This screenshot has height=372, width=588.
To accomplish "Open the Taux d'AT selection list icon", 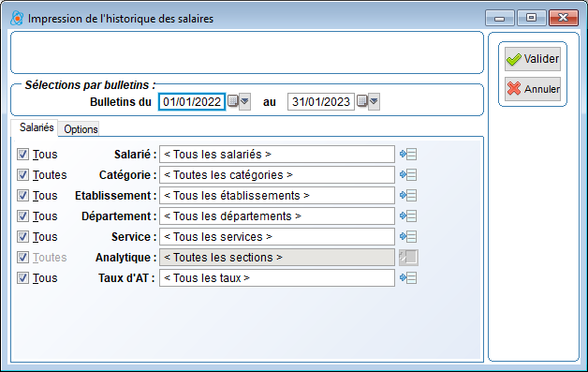I will point(408,278).
